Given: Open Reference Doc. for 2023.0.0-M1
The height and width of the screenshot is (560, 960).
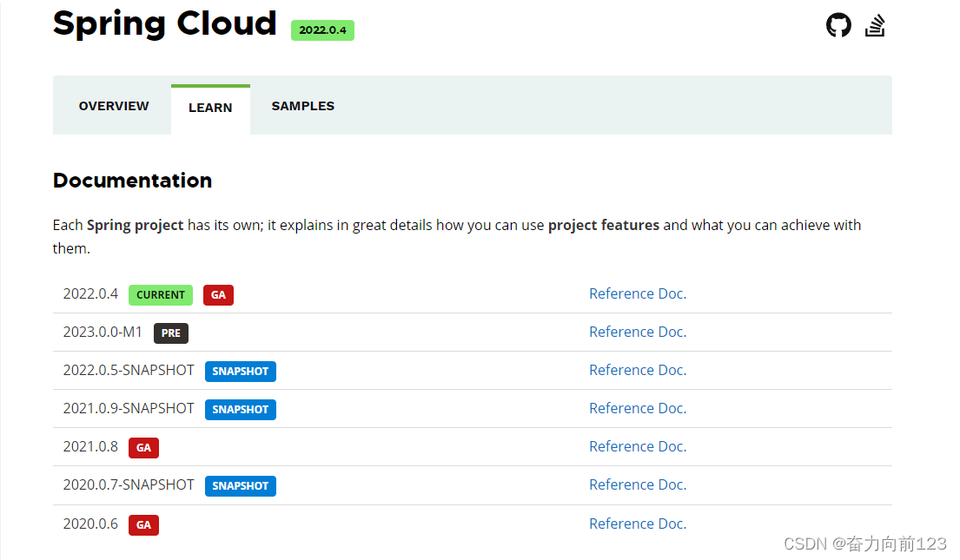Looking at the screenshot, I should coord(638,332).
